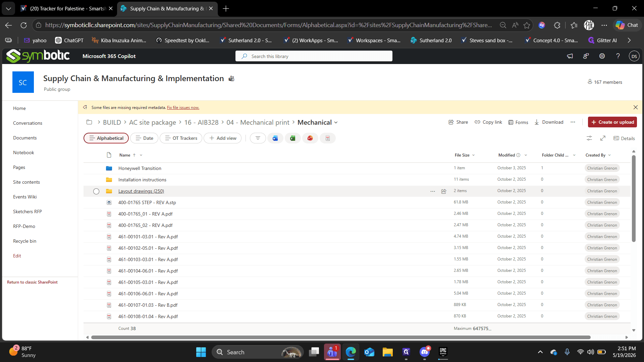This screenshot has height=362, width=644.
Task: Open File Size column dropdown
Action: point(474,155)
